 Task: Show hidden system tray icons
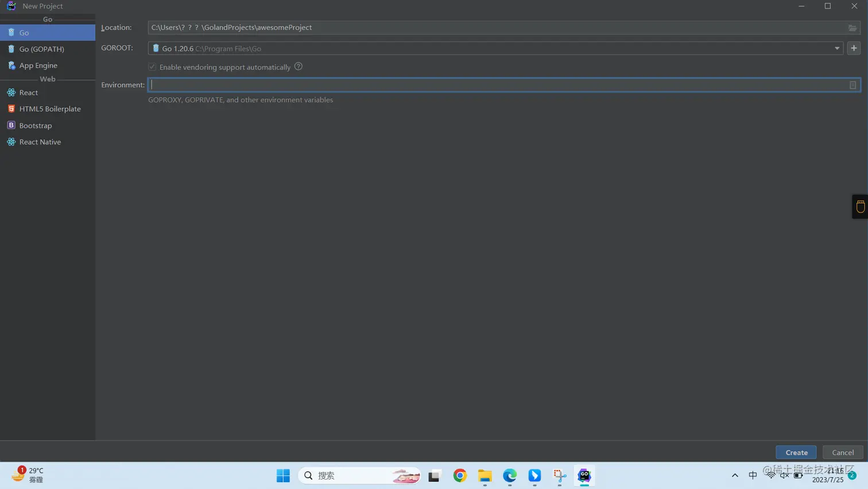(x=735, y=475)
